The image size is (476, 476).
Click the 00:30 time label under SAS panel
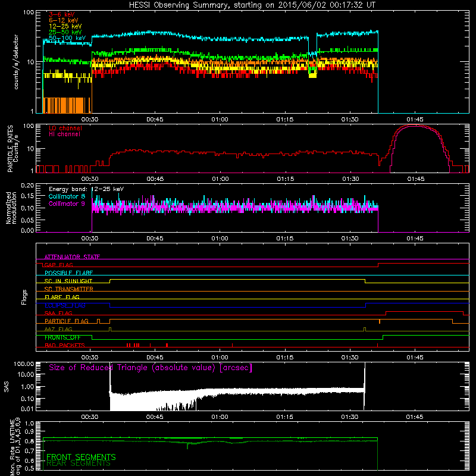pyautogui.click(x=90, y=417)
